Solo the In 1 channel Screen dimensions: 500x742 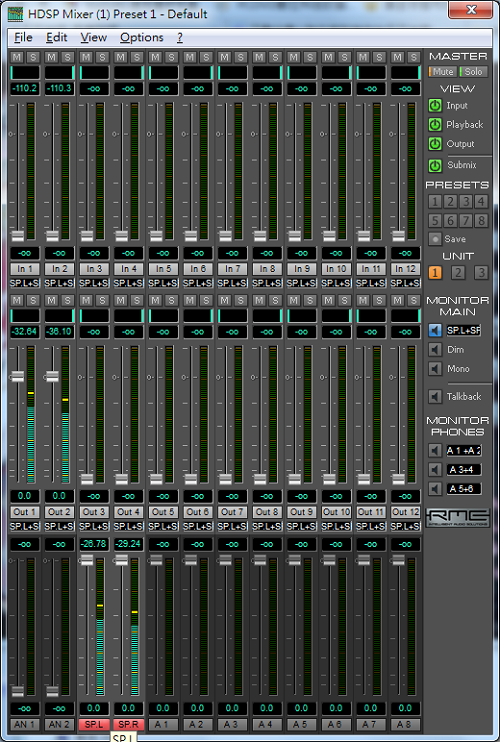coord(33,57)
